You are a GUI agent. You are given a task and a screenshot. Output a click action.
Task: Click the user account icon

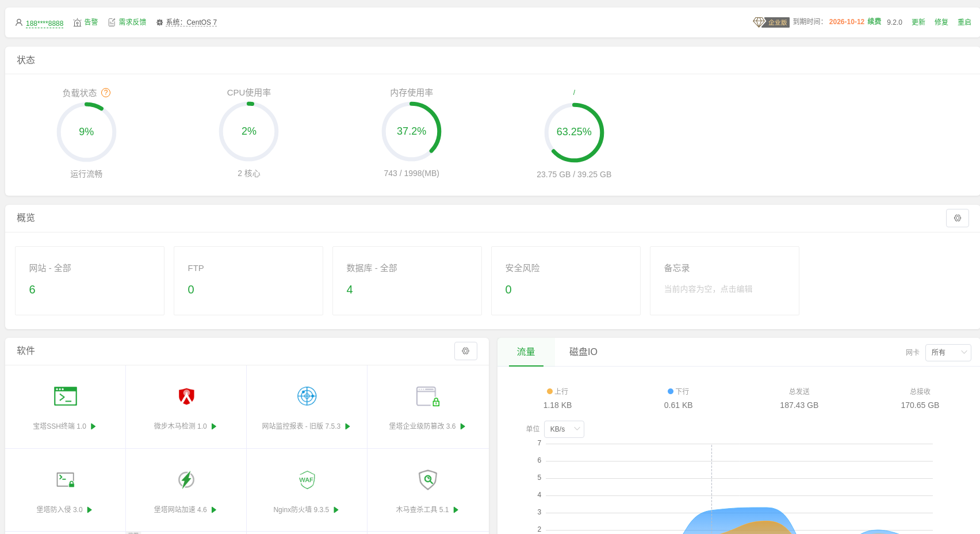[x=19, y=22]
